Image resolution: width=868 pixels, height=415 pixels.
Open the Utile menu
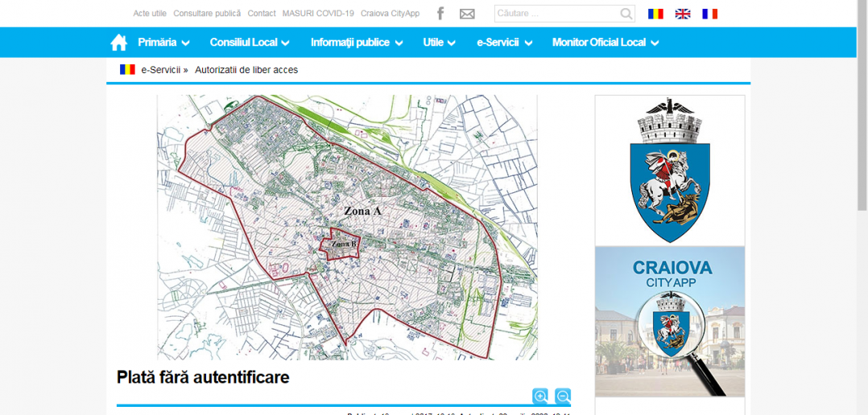coord(439,43)
